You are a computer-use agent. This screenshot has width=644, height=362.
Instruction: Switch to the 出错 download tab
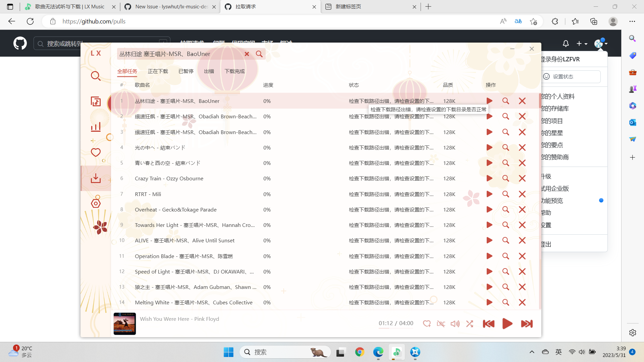tap(209, 71)
